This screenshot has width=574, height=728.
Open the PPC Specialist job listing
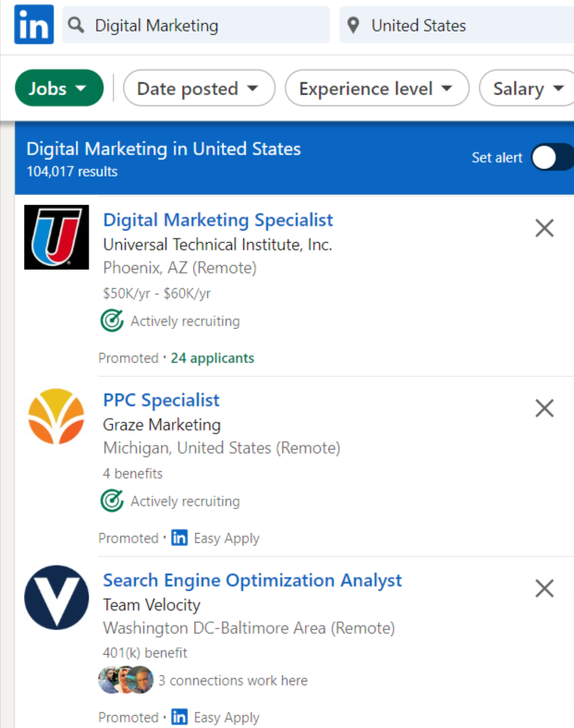point(161,400)
